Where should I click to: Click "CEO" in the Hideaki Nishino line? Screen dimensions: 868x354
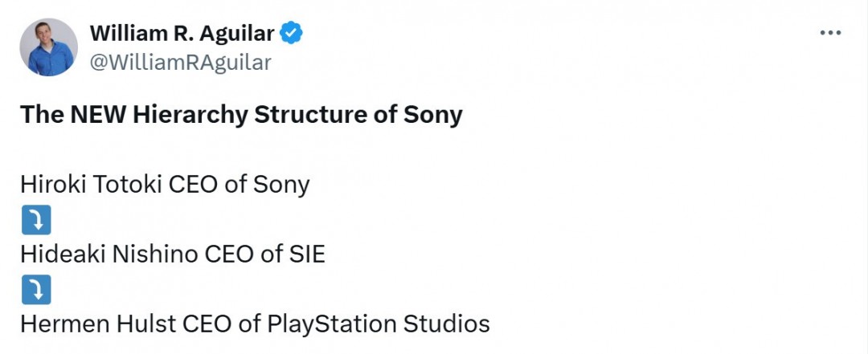click(231, 254)
